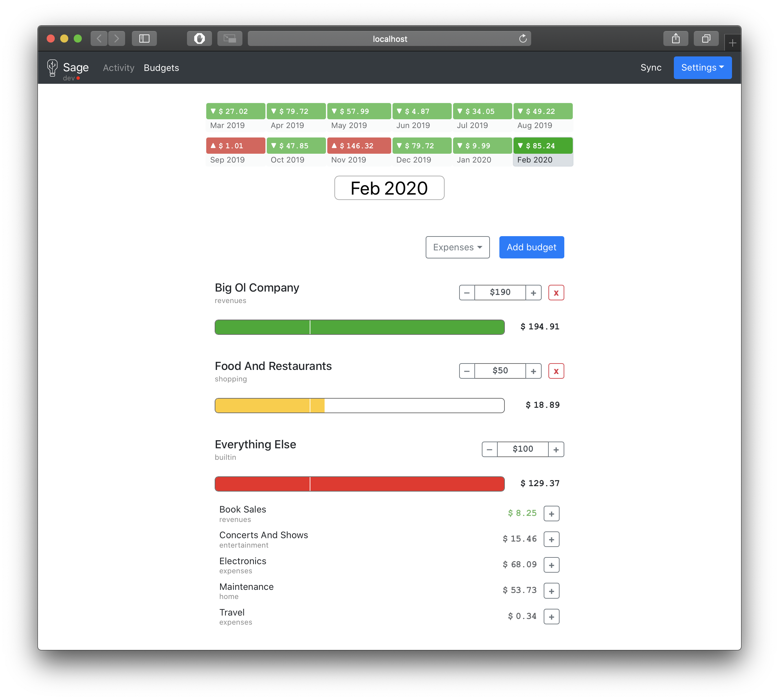Reload the localhost page
The image size is (779, 700).
pyautogui.click(x=523, y=39)
